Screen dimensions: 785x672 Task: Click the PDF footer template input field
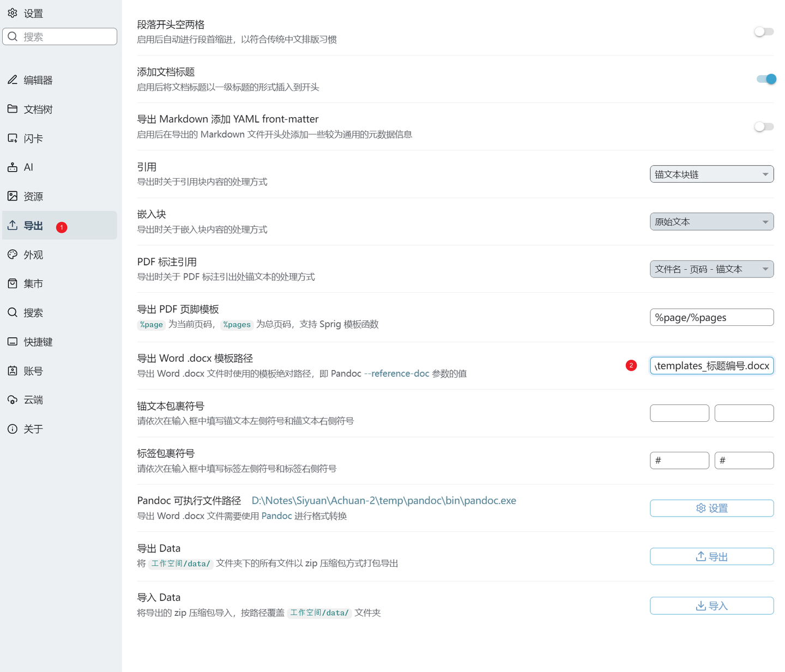click(x=711, y=317)
